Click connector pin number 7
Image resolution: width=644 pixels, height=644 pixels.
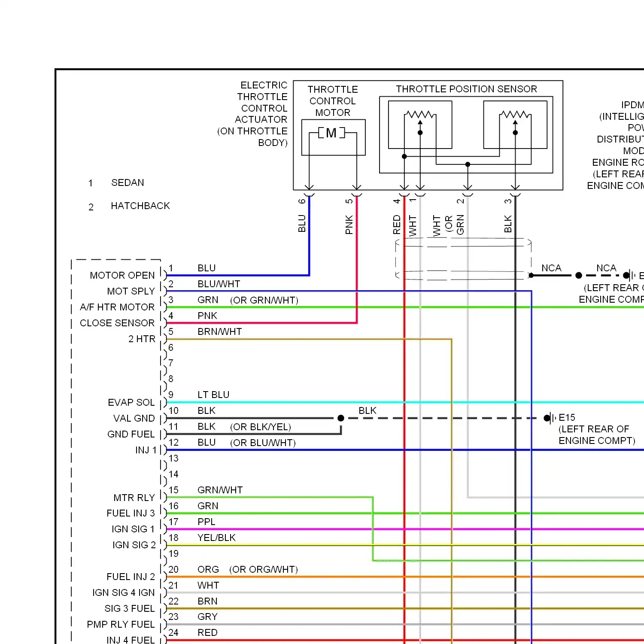[171, 363]
